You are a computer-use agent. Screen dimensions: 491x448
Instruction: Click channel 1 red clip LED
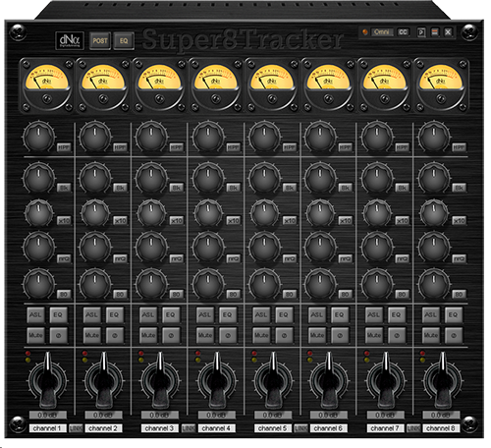point(27,354)
